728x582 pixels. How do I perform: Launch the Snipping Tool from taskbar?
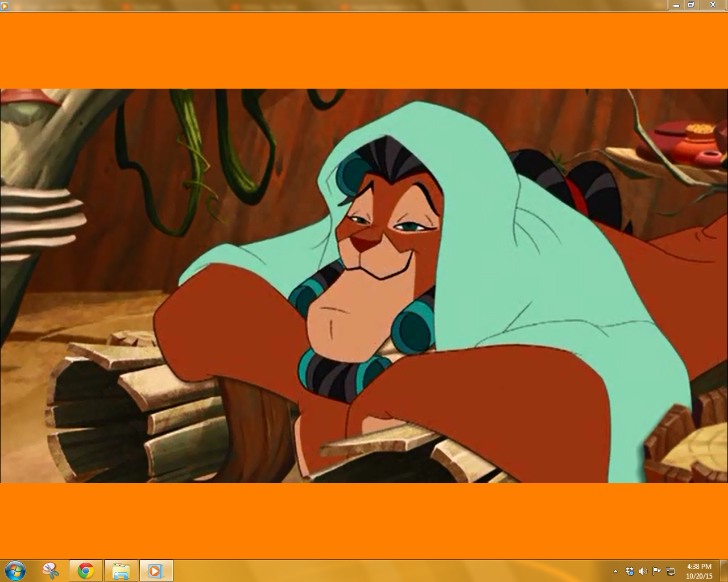click(x=51, y=571)
